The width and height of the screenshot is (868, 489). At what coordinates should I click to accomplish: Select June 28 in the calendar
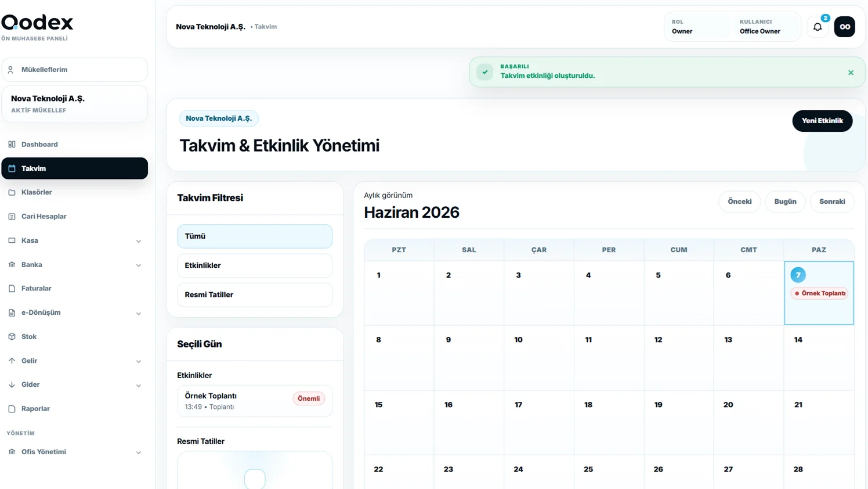[x=819, y=472]
